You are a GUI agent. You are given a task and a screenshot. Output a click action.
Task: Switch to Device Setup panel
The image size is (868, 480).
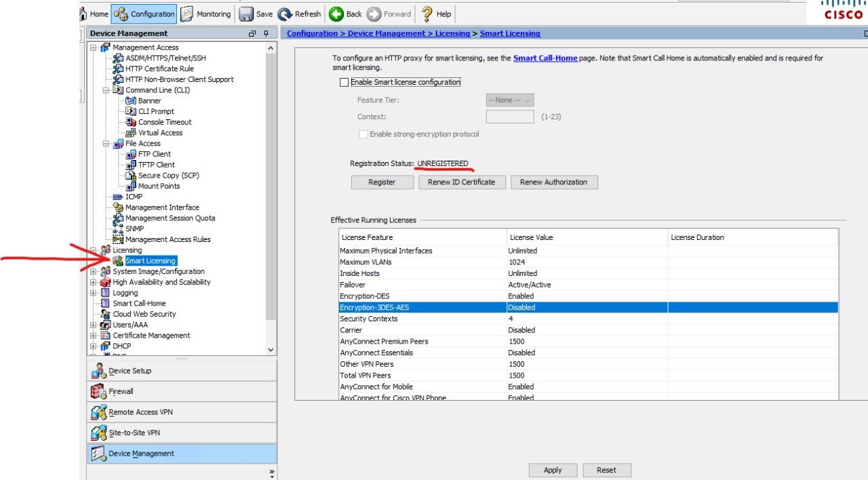[x=182, y=371]
